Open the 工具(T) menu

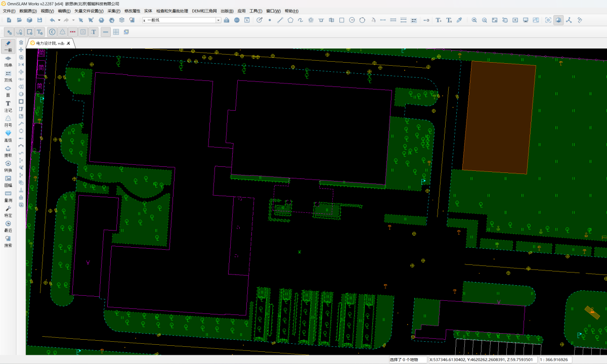256,11
